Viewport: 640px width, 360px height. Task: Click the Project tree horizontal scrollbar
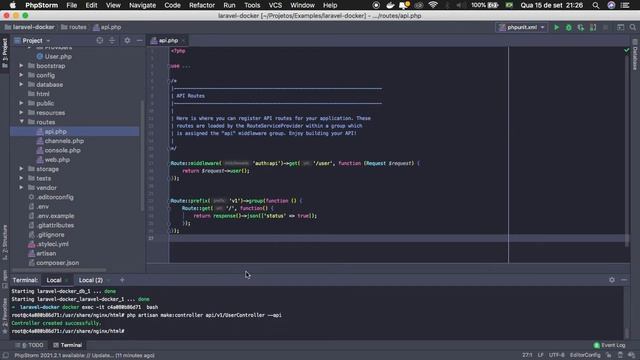tap(59, 270)
